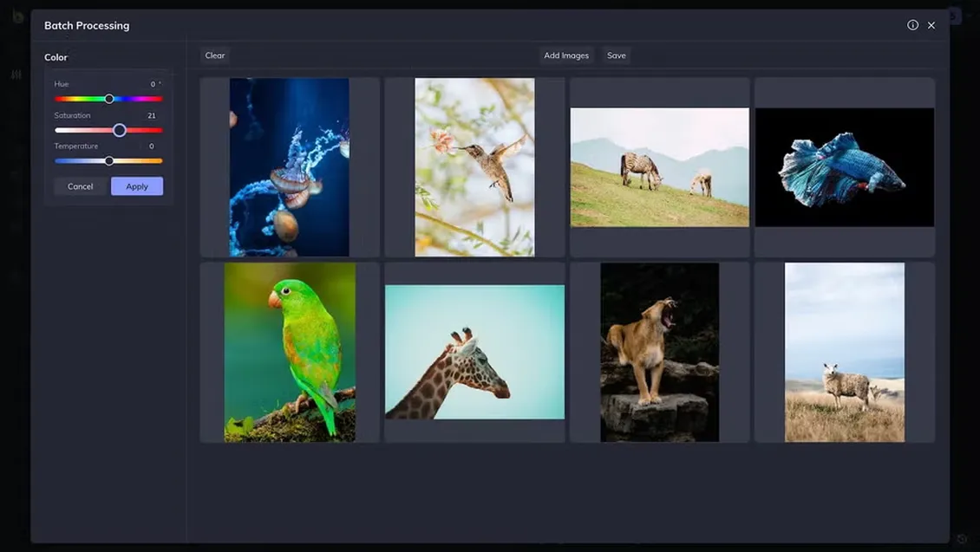
Task: Click the Saturation value field showing 21
Action: click(152, 115)
